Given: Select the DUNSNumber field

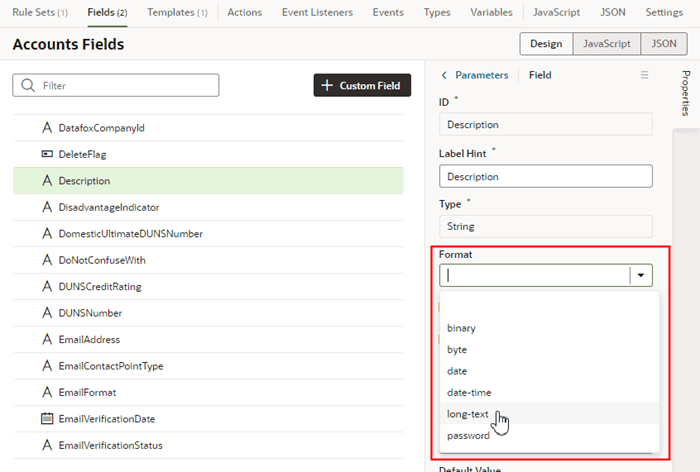Looking at the screenshot, I should tap(208, 313).
